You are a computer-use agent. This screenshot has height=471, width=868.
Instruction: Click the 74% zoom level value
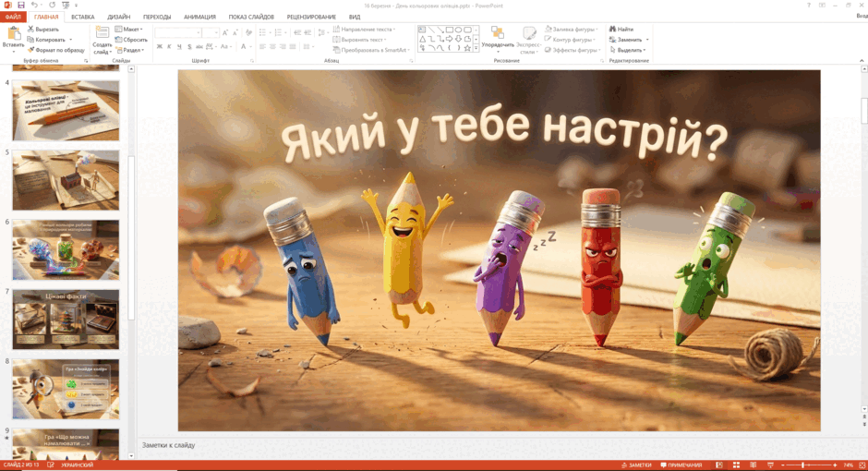pyautogui.click(x=848, y=465)
